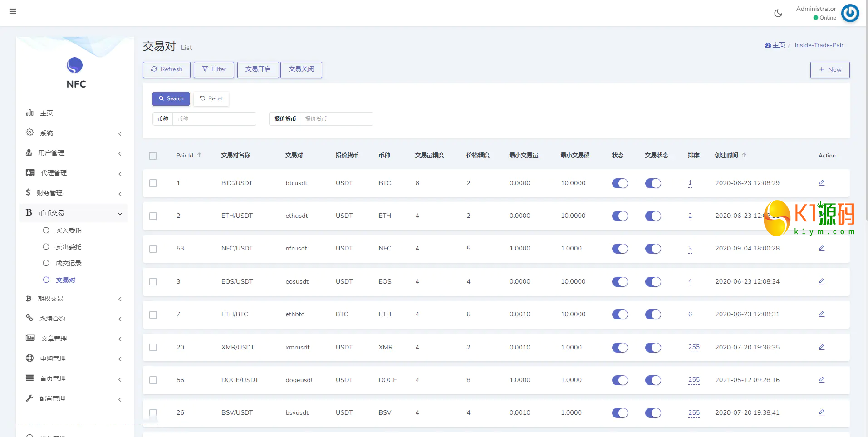Go to 主页 in sidebar
Viewport: 868px width, 437px height.
pyautogui.click(x=46, y=113)
